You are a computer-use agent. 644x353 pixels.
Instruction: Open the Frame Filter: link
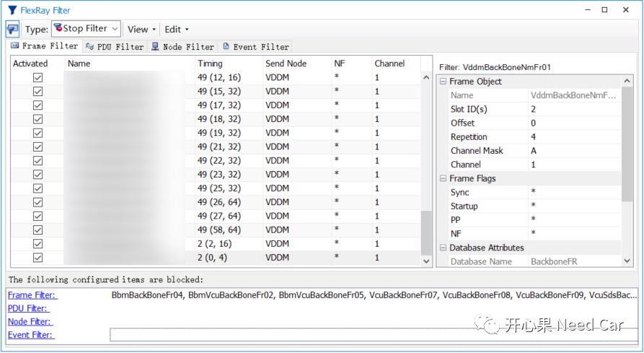[x=33, y=295]
